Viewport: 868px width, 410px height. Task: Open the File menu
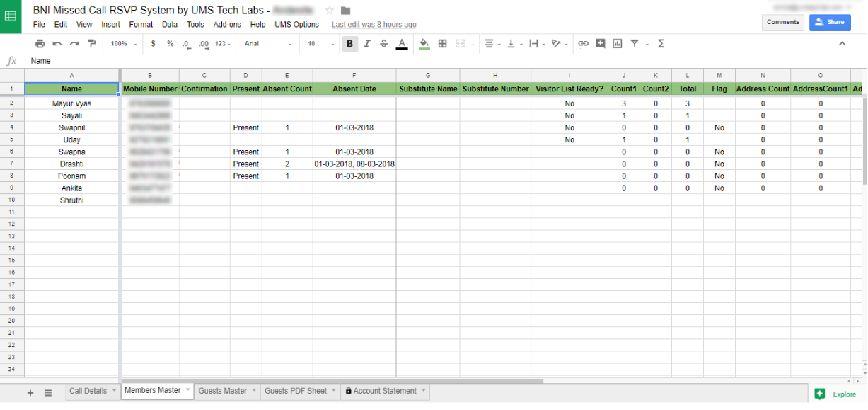tap(39, 25)
